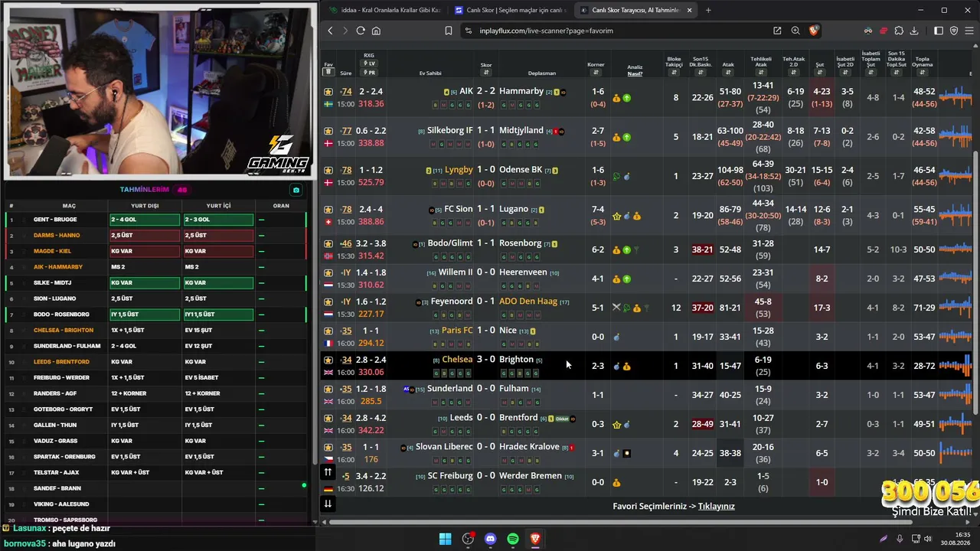Image resolution: width=980 pixels, height=551 pixels.
Task: Toggle favorite star for Leeds - Brentford
Action: (x=328, y=418)
